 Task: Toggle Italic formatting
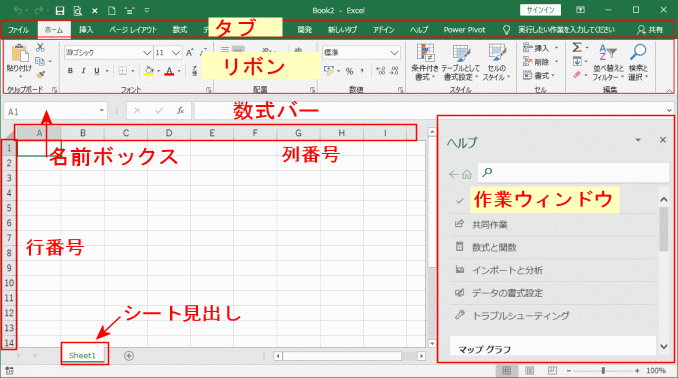coord(83,70)
